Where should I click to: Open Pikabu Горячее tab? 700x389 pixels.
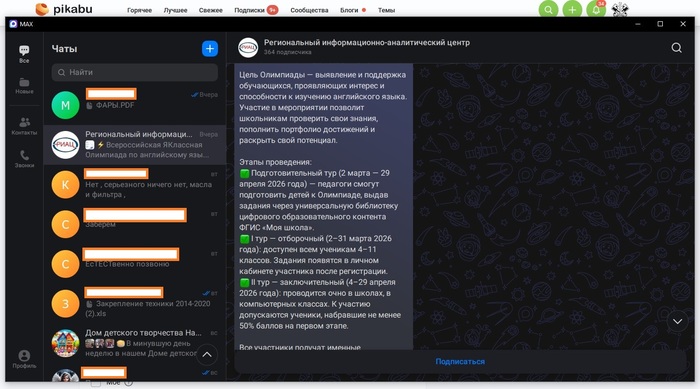(139, 10)
